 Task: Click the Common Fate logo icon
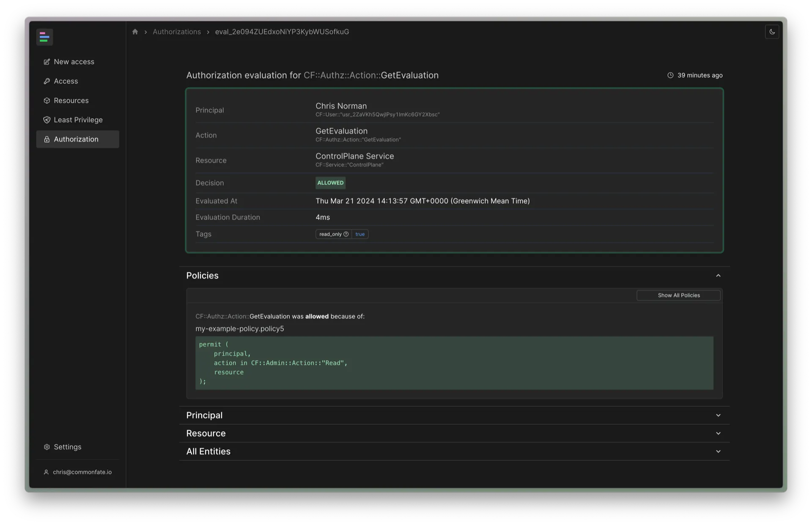[x=44, y=37]
